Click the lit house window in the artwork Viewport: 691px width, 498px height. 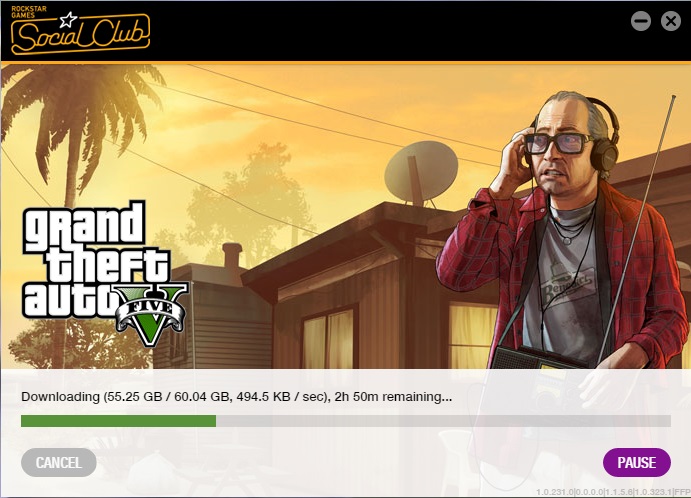(x=328, y=338)
